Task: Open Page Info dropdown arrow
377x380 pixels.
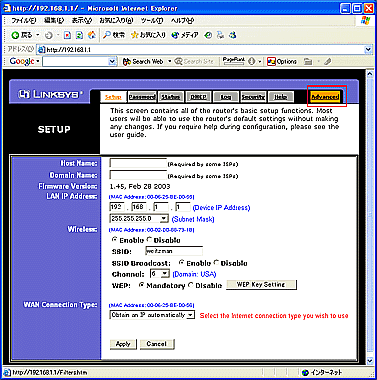Action: point(259,62)
